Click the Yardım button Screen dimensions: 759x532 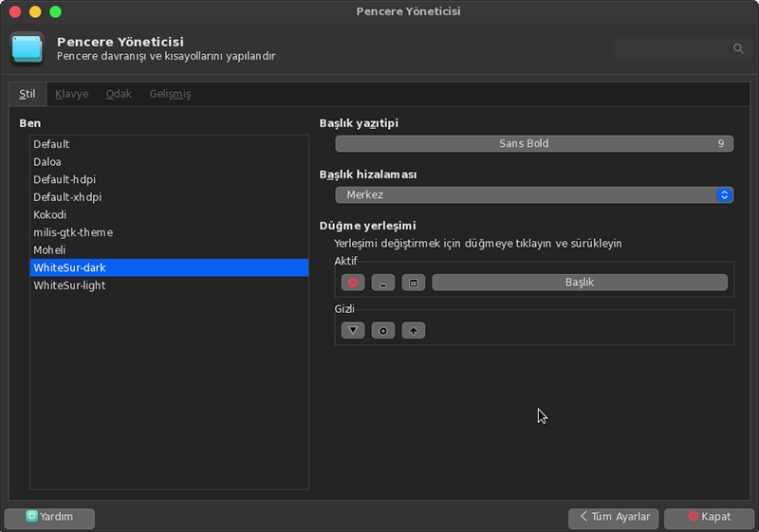click(49, 519)
